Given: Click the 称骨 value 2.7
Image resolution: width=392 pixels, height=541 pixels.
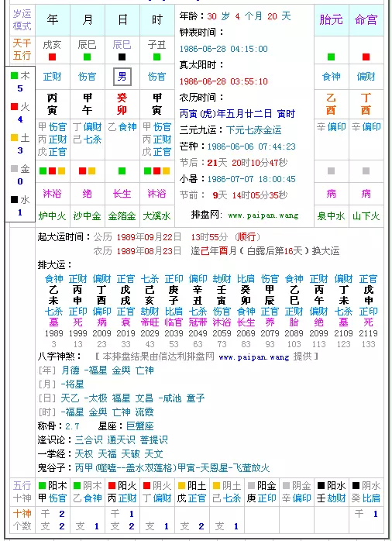Looking at the screenshot, I should [x=72, y=426].
